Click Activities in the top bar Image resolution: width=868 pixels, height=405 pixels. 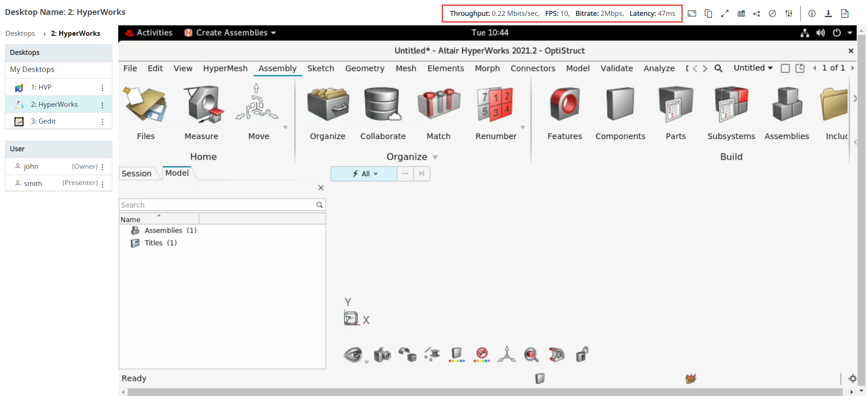149,33
